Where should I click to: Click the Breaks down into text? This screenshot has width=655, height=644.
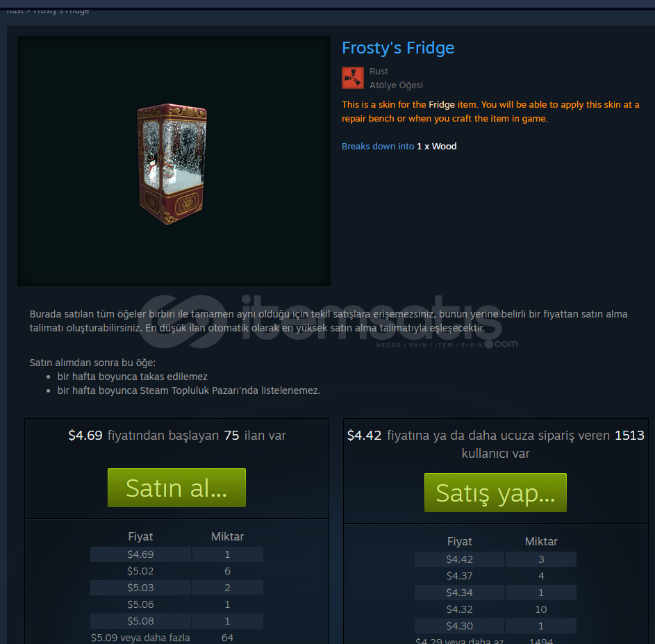[378, 147]
